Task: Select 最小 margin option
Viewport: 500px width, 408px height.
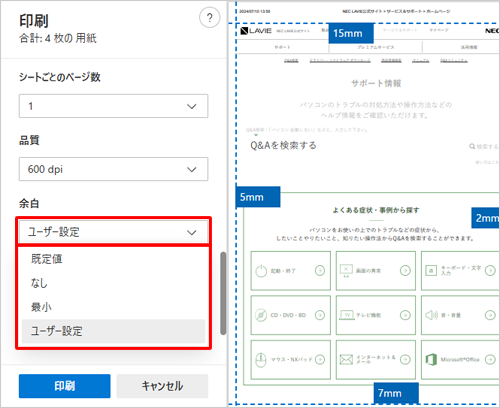Action: point(113,307)
